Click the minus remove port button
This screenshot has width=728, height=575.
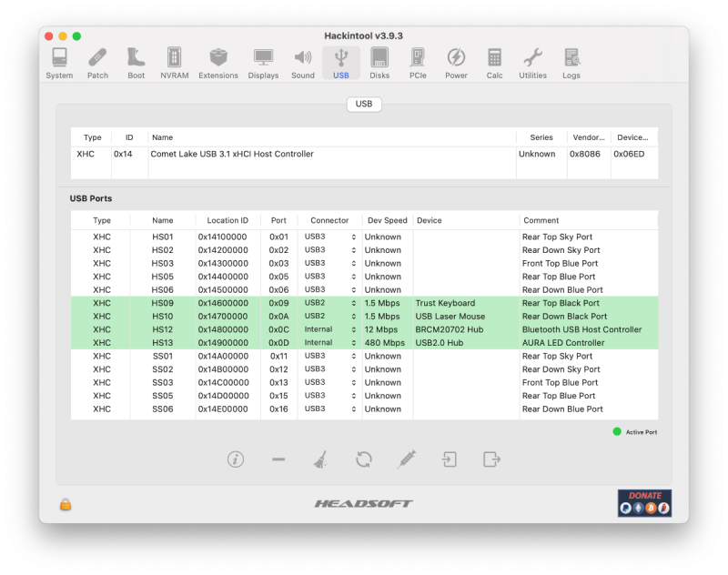(x=278, y=459)
